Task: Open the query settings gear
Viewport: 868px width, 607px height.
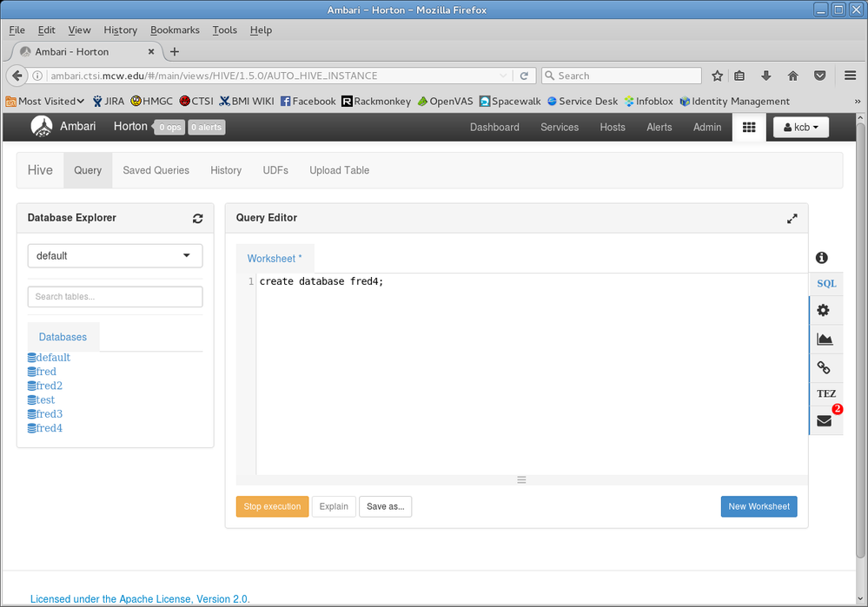Action: [823, 310]
